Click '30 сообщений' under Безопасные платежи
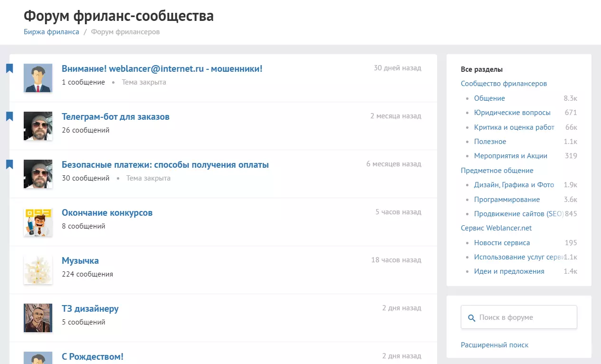 86,178
